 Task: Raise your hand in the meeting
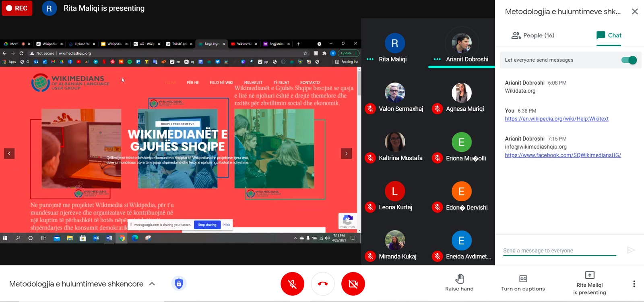click(x=459, y=283)
